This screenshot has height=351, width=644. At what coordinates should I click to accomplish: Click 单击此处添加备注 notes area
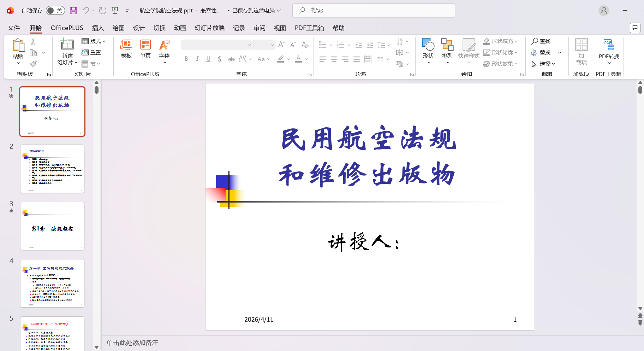(132, 343)
